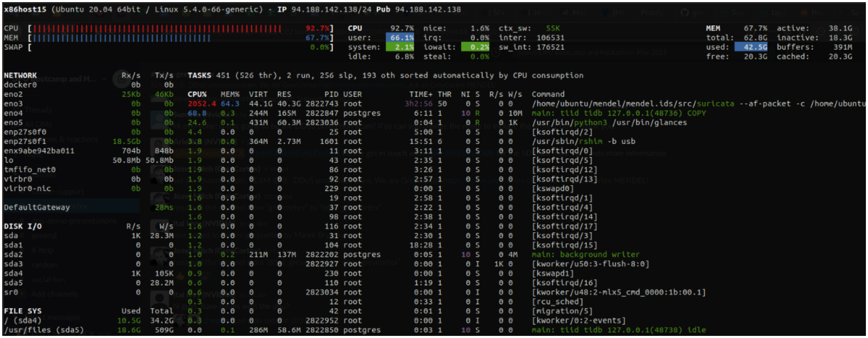Click the 2052.4 CPU% value for suricata
This screenshot has width=868, height=338.
pos(202,104)
